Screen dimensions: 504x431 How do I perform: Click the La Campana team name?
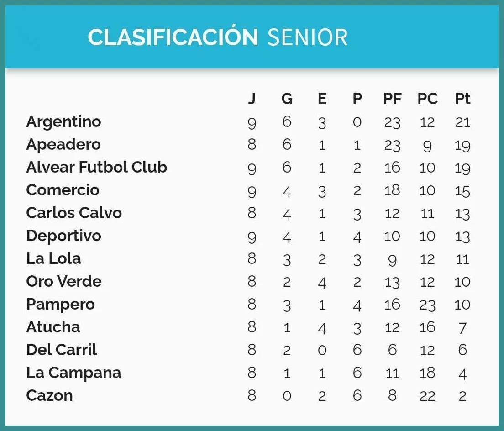point(73,373)
